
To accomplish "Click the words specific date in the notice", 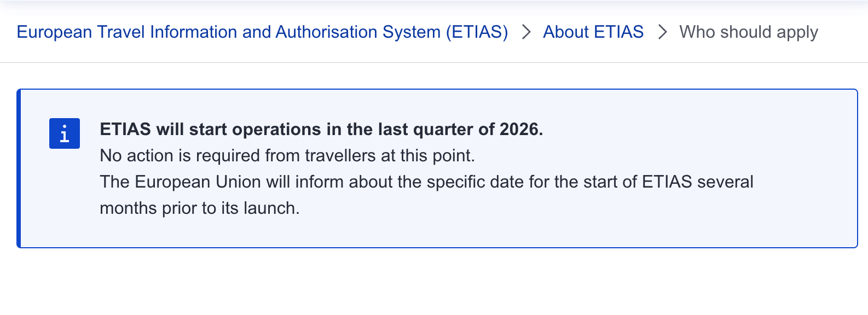I will coord(475,182).
